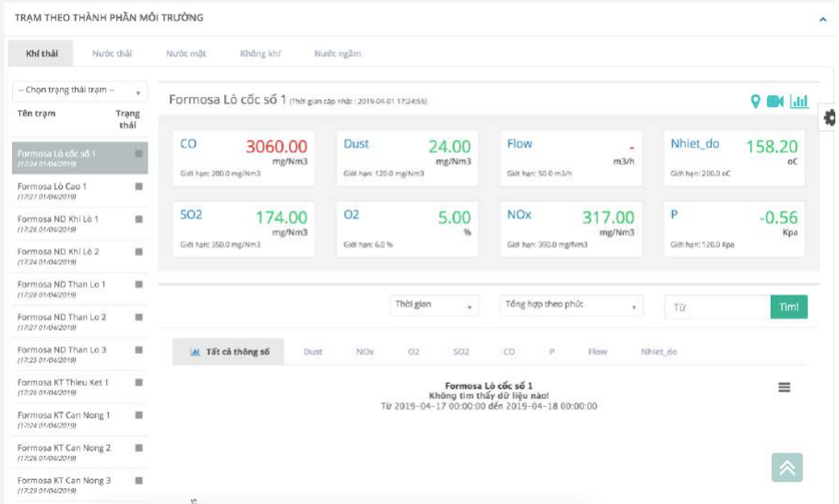Select station Formosa KT Can Nong 3
This screenshot has height=504, width=839.
(79, 485)
